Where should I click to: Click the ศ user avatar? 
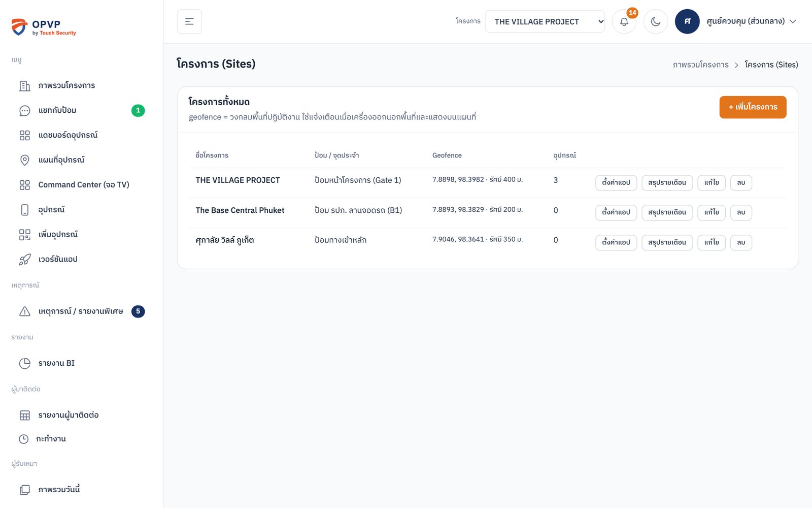[687, 21]
